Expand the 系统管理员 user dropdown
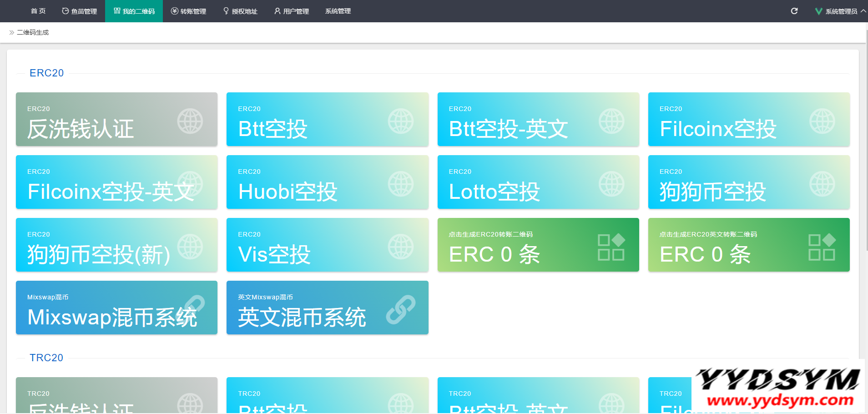Image resolution: width=868 pixels, height=414 pixels. [x=840, y=11]
